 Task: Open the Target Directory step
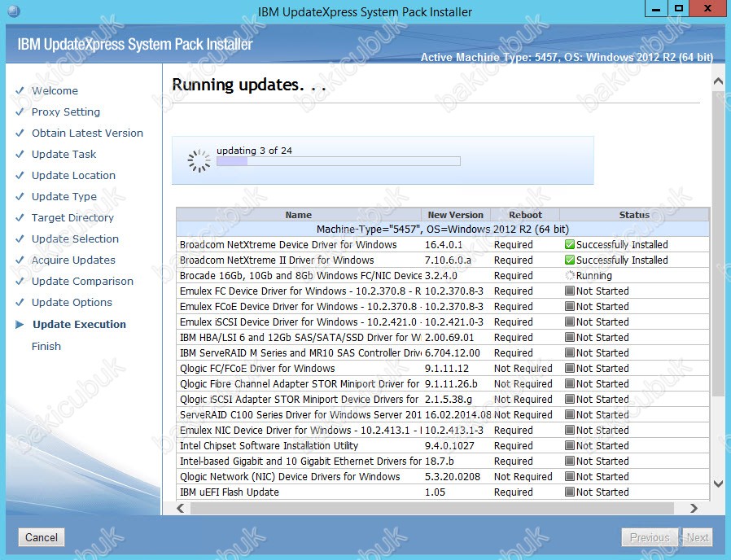click(72, 218)
